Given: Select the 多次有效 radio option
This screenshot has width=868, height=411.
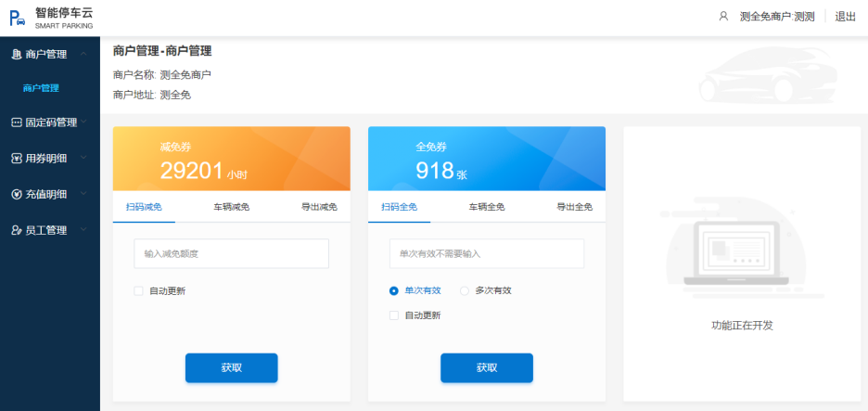Looking at the screenshot, I should click(x=465, y=290).
